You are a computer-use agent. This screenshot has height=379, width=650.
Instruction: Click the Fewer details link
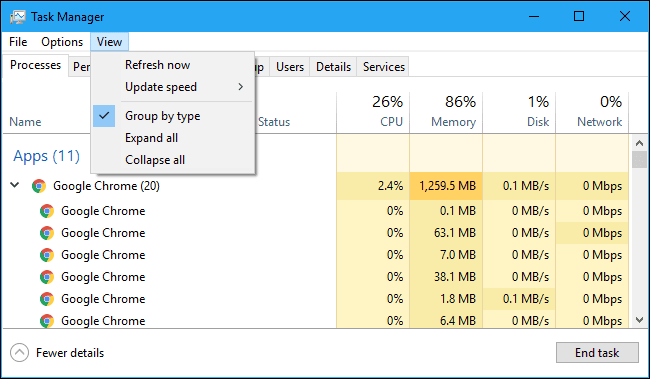point(70,353)
